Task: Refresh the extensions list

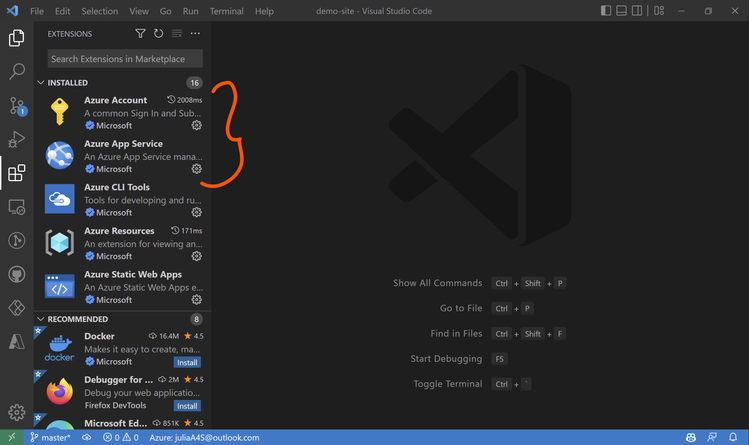Action: point(159,33)
